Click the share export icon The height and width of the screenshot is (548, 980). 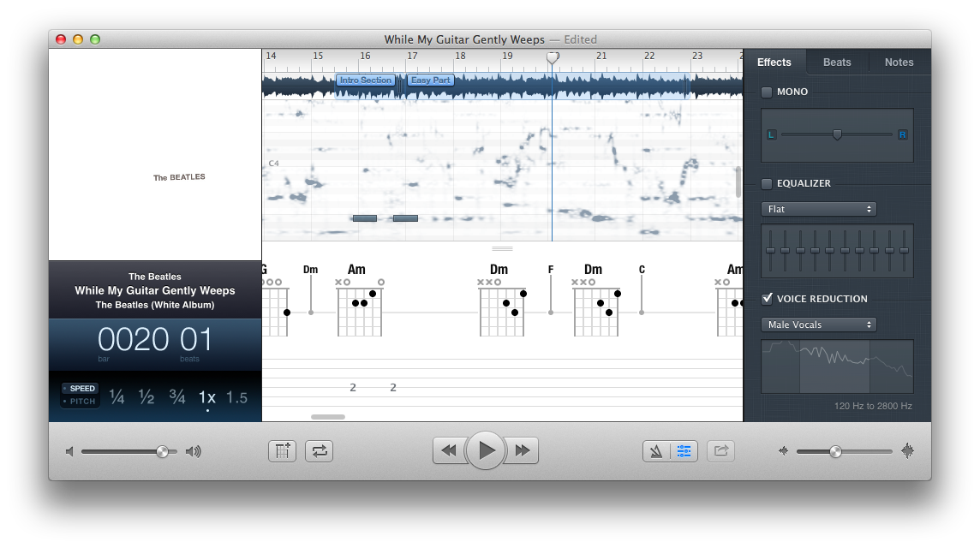click(721, 450)
